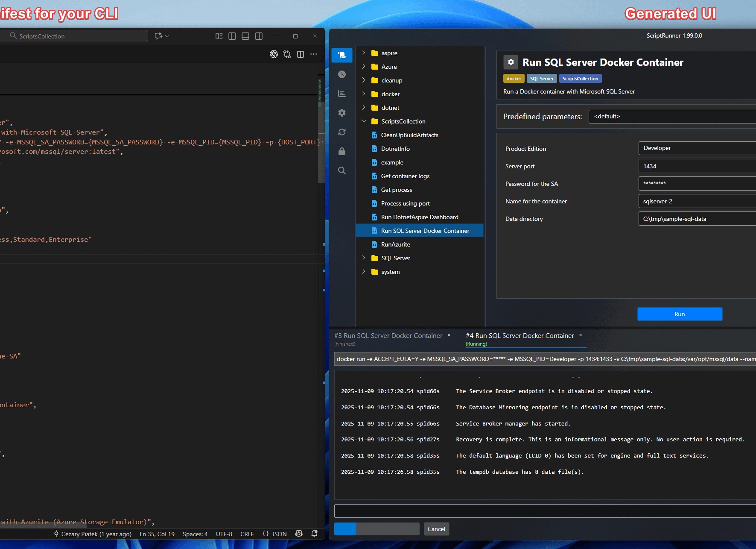Close the #4 execution tab

pos(581,335)
